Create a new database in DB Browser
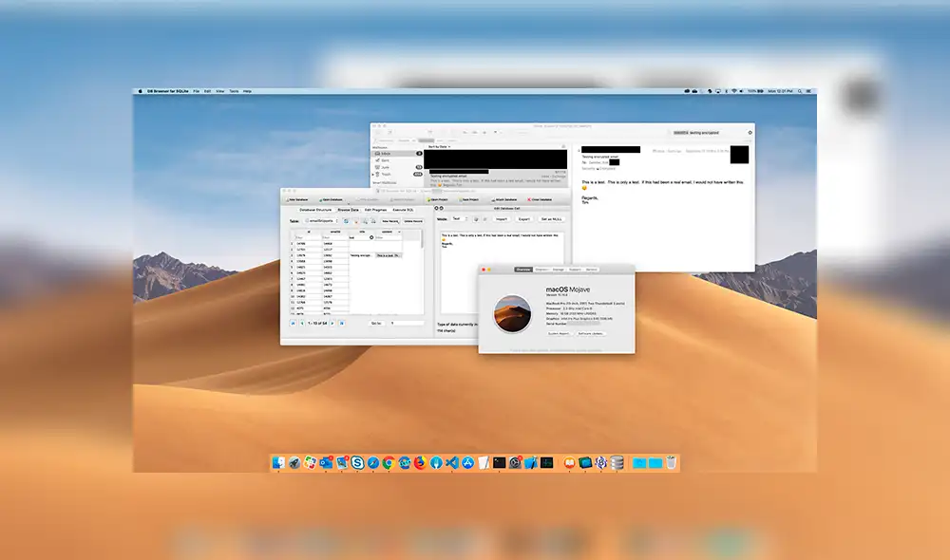The height and width of the screenshot is (560, 950). (297, 200)
